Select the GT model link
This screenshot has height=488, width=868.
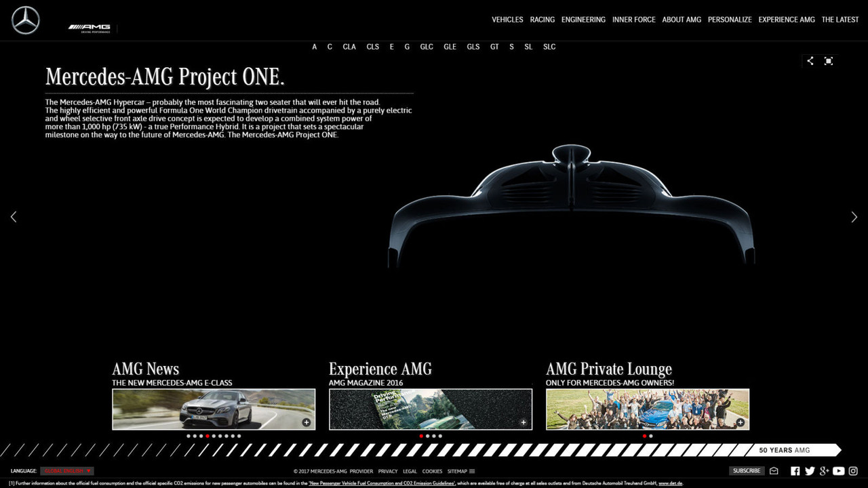[x=494, y=47]
